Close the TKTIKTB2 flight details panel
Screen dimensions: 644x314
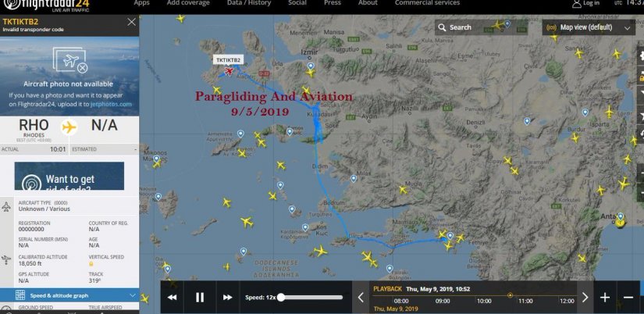[x=131, y=22]
